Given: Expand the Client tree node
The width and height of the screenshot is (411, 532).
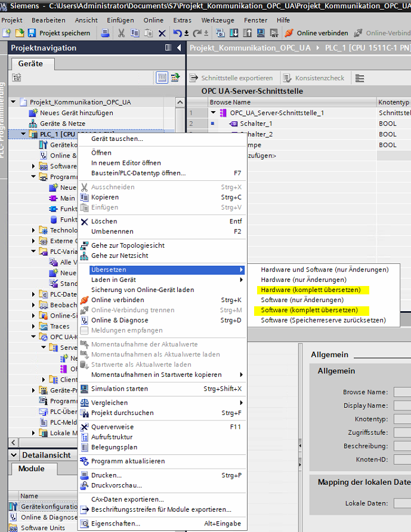Looking at the screenshot, I should (x=44, y=380).
